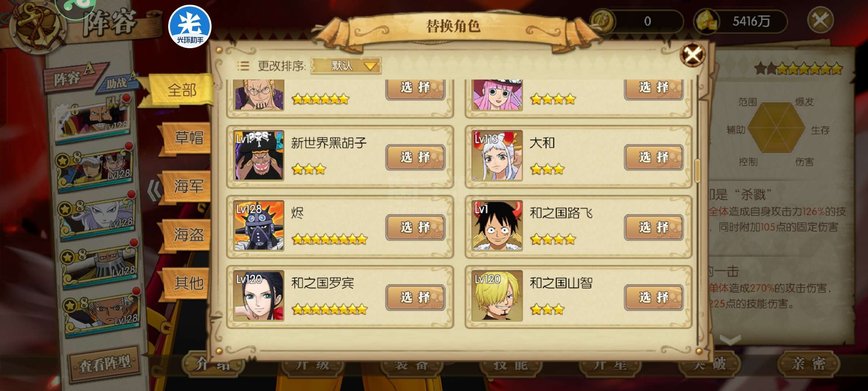The width and height of the screenshot is (868, 391).
Task: Close the 替换角色 dialog
Action: [x=692, y=55]
